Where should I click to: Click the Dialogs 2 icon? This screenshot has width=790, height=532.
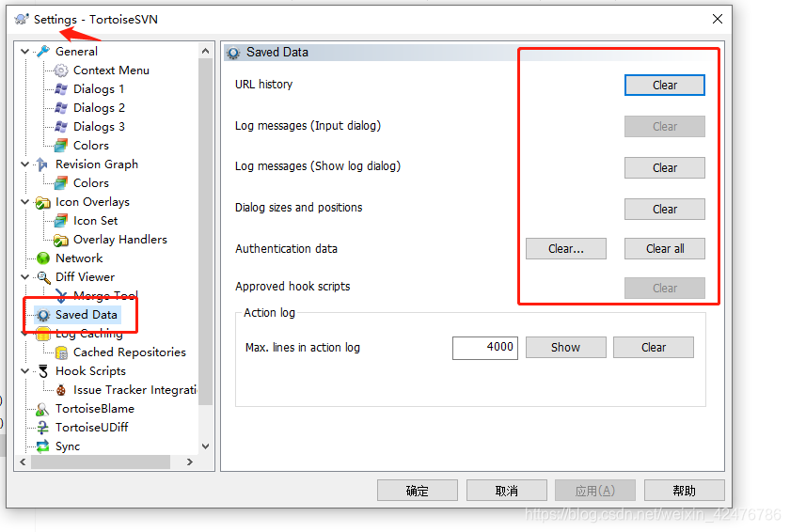tap(61, 108)
